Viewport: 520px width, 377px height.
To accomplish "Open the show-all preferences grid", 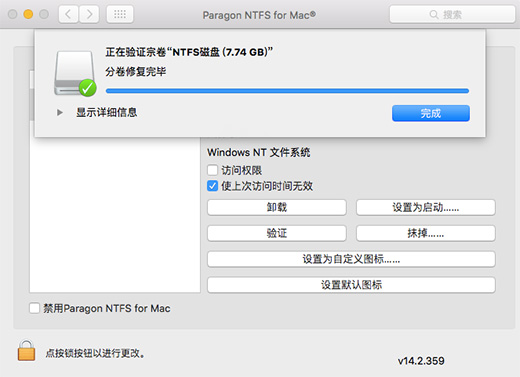I will (x=120, y=14).
